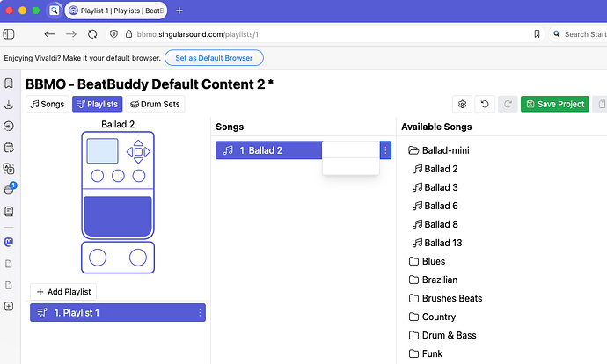This screenshot has width=607, height=364.
Task: Click the redo arrow icon
Action: click(508, 104)
